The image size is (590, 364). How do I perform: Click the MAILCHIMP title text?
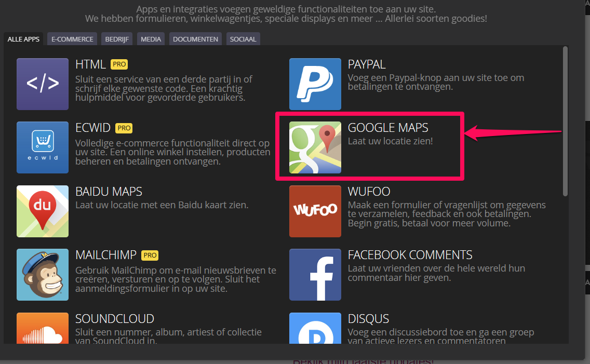(x=106, y=255)
